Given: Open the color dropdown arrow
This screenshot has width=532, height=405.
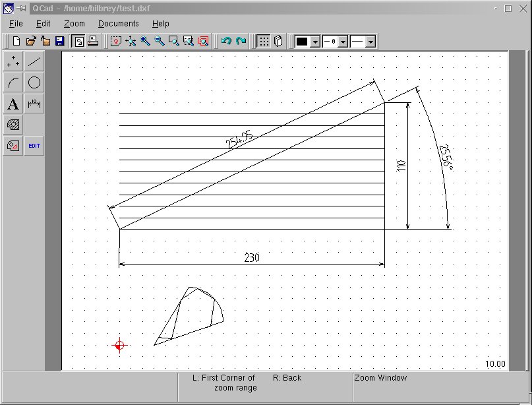Looking at the screenshot, I should click(x=315, y=42).
